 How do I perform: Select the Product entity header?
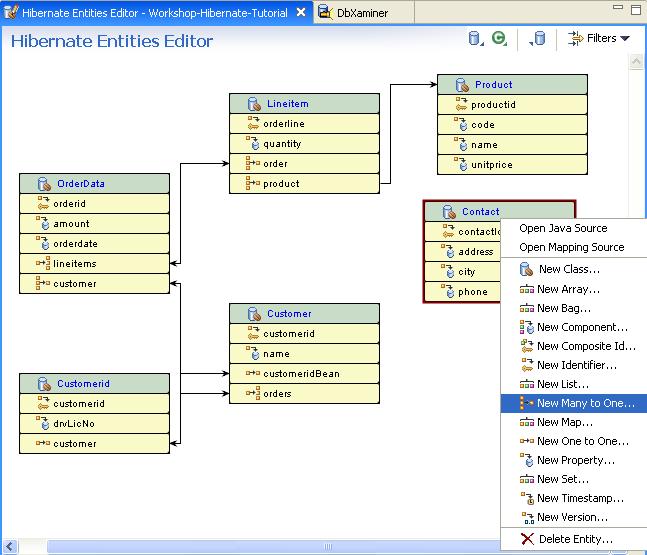tap(512, 85)
